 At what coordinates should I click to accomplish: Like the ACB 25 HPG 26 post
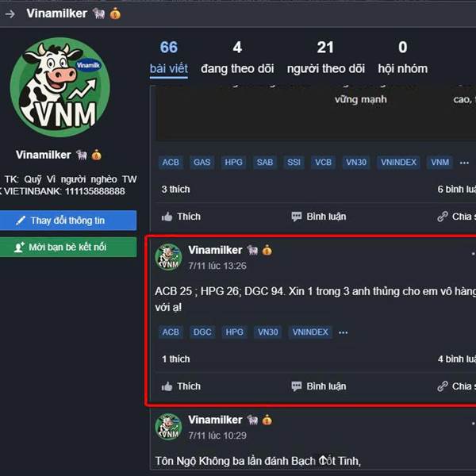point(181,386)
